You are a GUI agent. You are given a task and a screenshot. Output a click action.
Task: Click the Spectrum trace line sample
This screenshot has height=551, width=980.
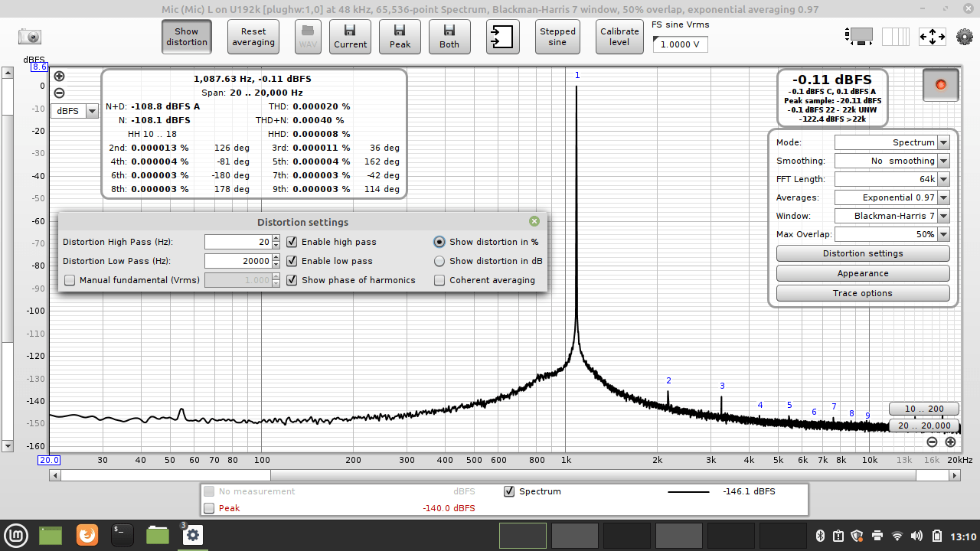(688, 491)
